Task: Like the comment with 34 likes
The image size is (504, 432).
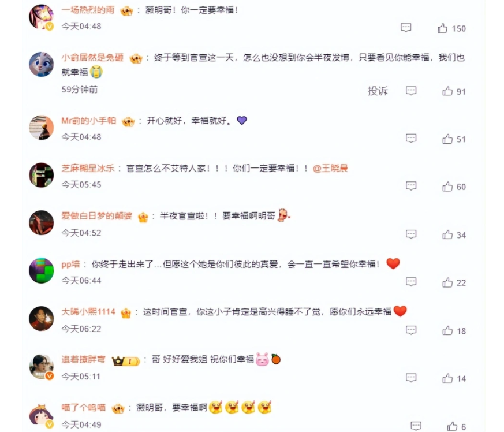Action: (447, 235)
